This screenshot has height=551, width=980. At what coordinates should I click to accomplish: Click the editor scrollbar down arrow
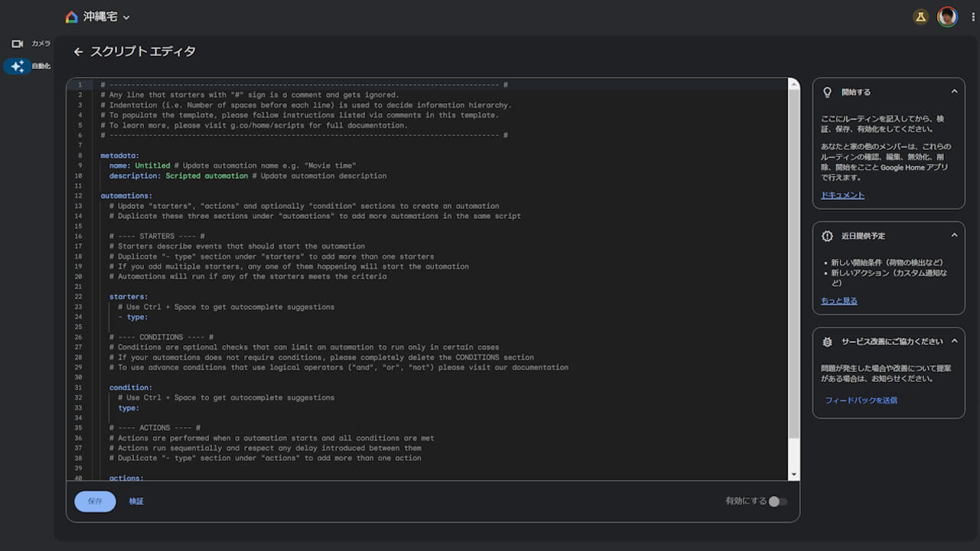[794, 475]
